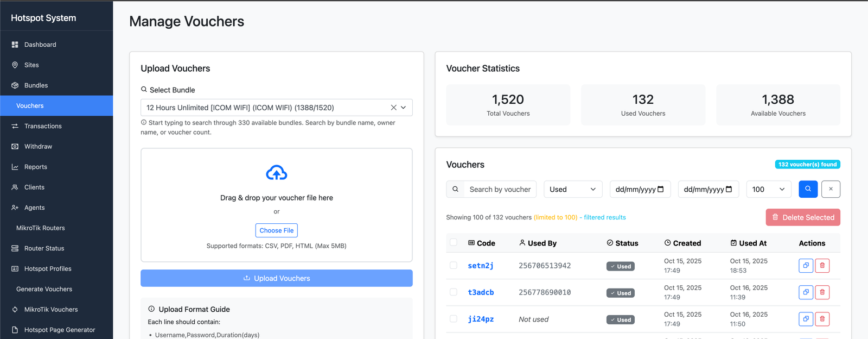The width and height of the screenshot is (868, 339).
Task: Open voucher code setn2j
Action: [x=481, y=266]
